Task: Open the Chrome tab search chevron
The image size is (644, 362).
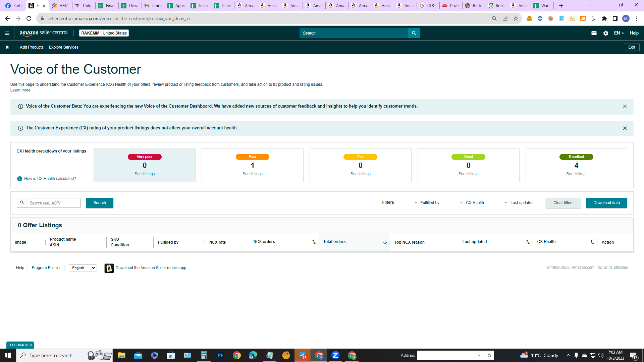Action: tap(590, 5)
